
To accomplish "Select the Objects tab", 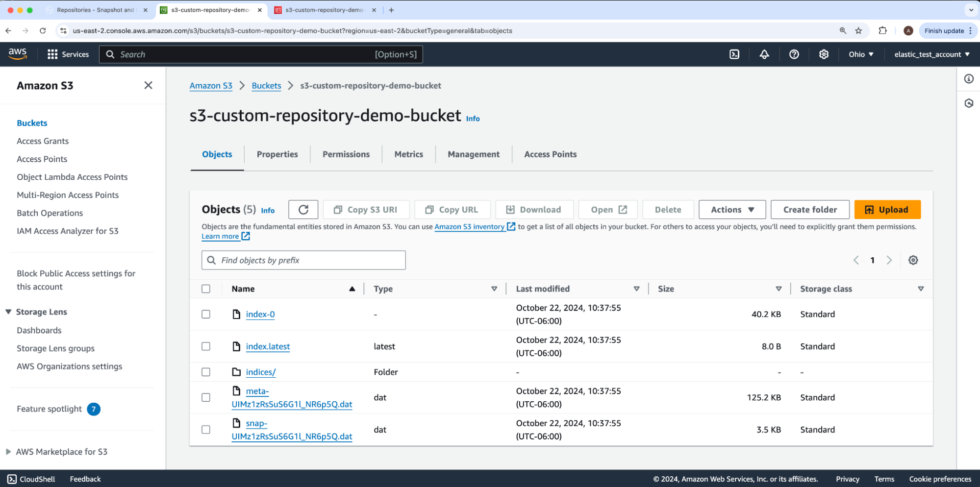I will click(x=217, y=154).
